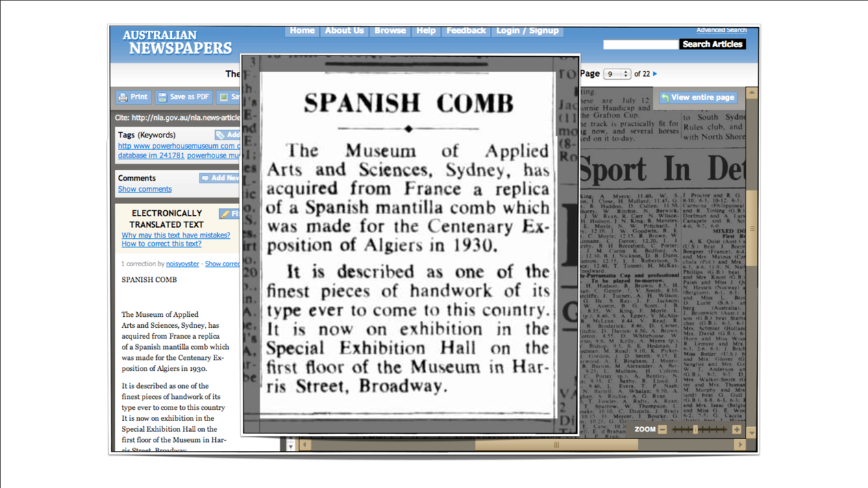Click in the search articles text field
868x488 pixels.
(641, 44)
